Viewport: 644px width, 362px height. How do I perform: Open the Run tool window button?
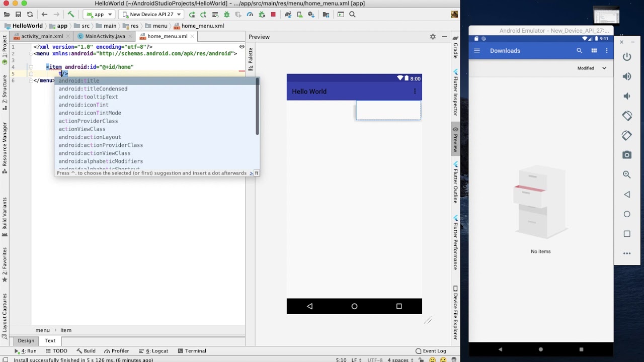click(x=25, y=351)
